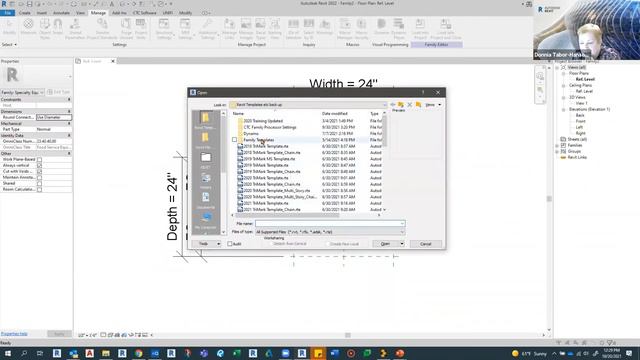
Task: Open the File name history dropdown arrow
Action: [402, 224]
